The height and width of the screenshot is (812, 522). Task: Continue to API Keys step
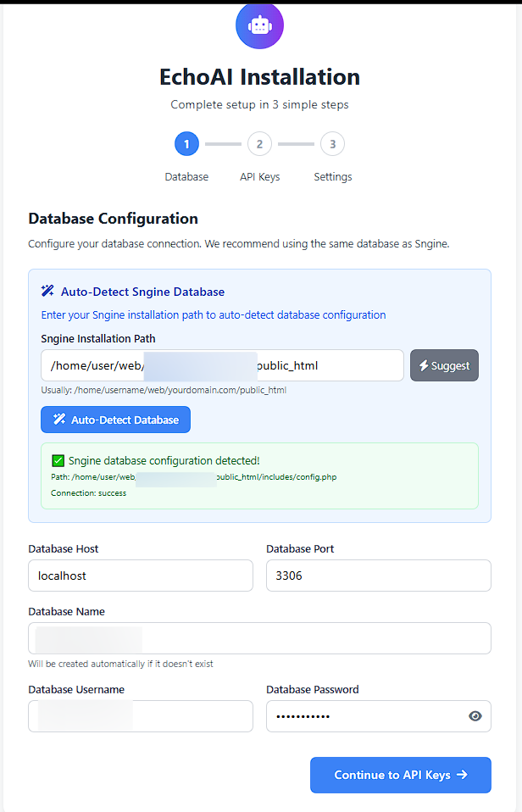pos(400,775)
